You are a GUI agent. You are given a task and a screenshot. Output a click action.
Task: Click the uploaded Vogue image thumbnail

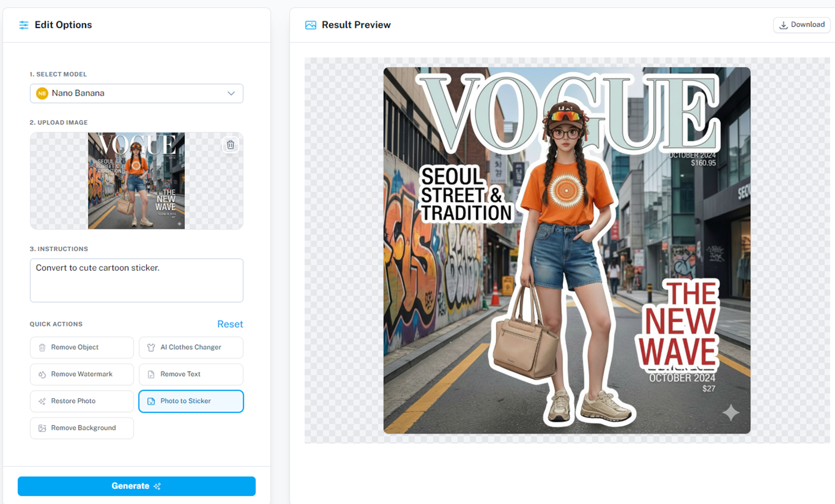pyautogui.click(x=136, y=181)
